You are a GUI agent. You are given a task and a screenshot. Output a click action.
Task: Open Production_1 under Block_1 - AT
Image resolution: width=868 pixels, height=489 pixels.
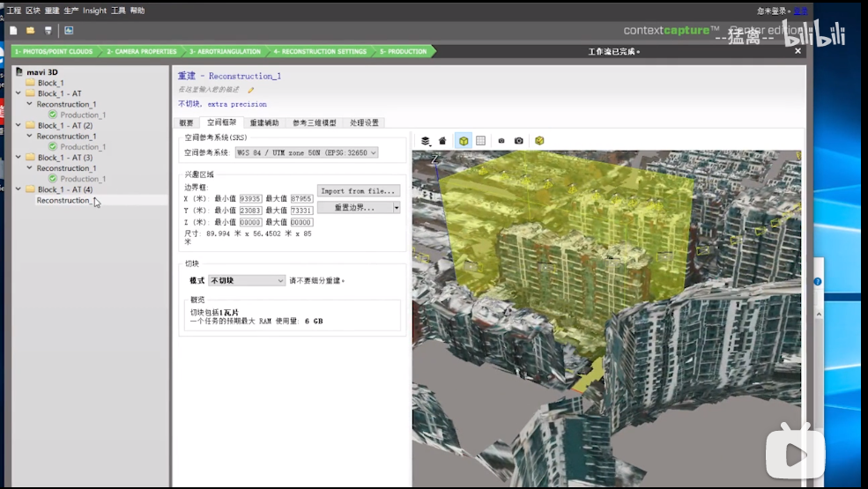tap(83, 115)
